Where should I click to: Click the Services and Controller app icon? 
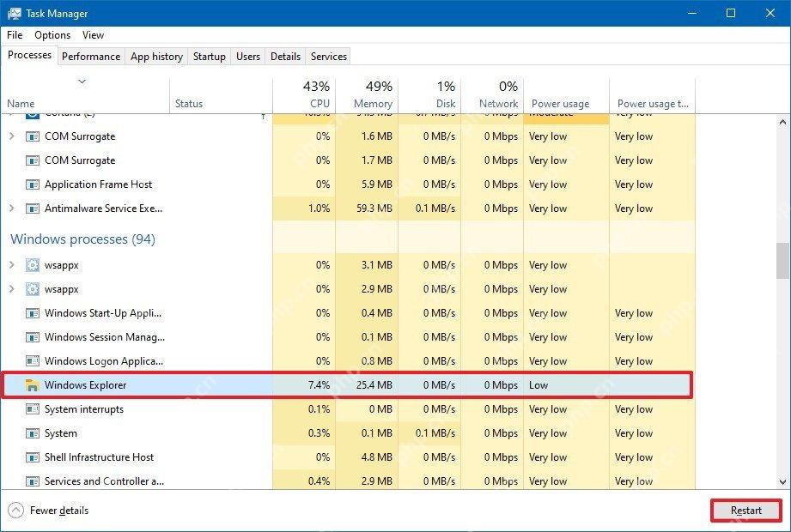click(33, 481)
